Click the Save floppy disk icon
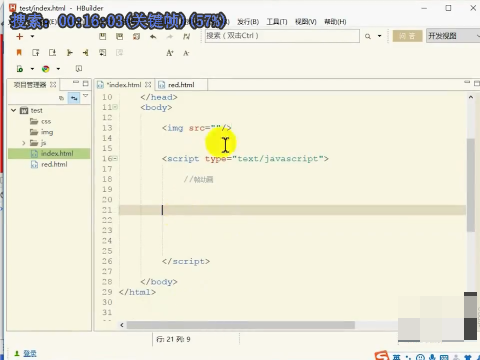This screenshot has height=360, width=480. tap(103, 36)
